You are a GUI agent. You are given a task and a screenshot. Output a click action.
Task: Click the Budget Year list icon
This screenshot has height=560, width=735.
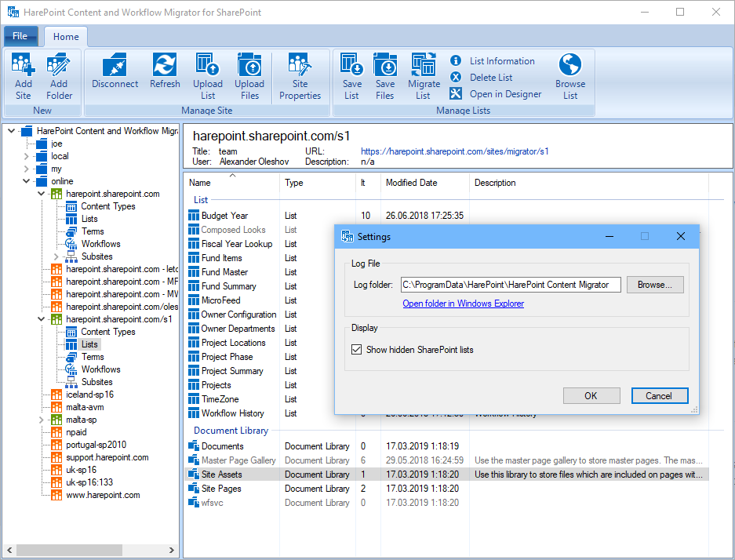(194, 216)
